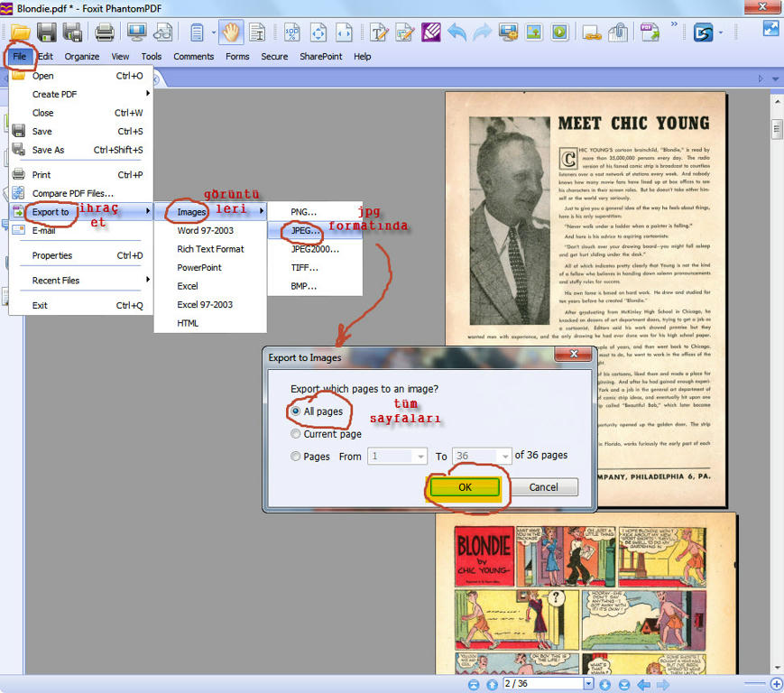Click the Undo arrow icon
The image size is (784, 693).
tap(457, 32)
